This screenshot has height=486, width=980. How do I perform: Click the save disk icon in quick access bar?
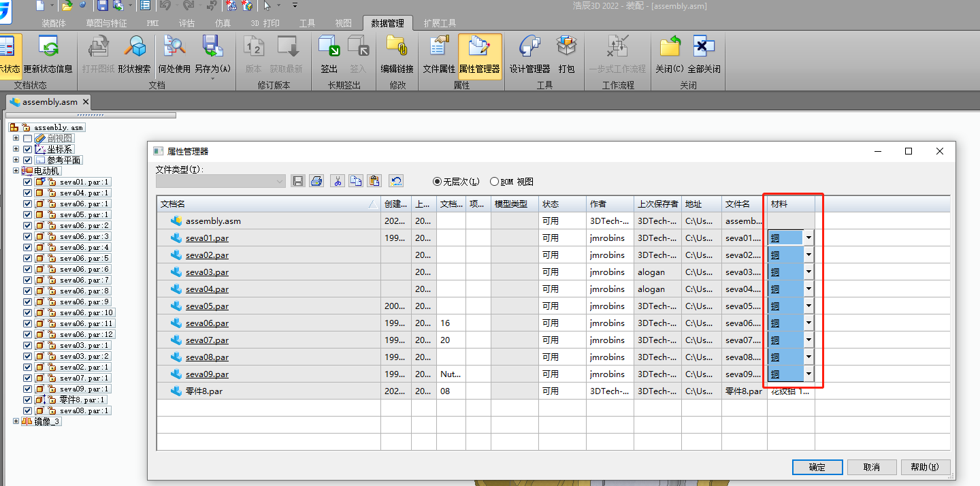[103, 5]
